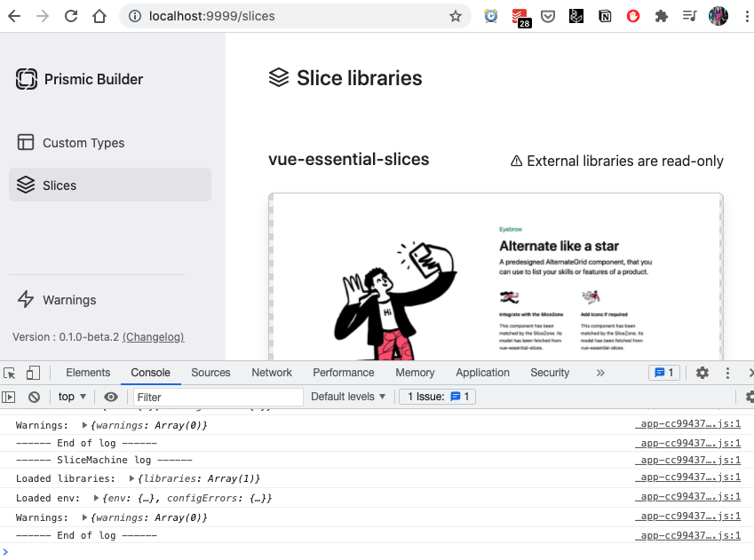This screenshot has width=754, height=560.
Task: Save page with Pocket extension icon
Action: (548, 16)
